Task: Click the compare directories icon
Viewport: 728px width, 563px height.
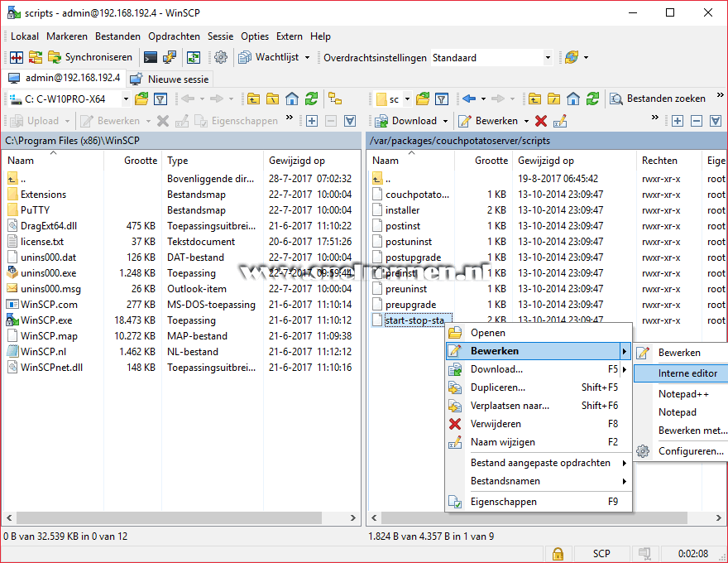Action: pyautogui.click(x=17, y=57)
